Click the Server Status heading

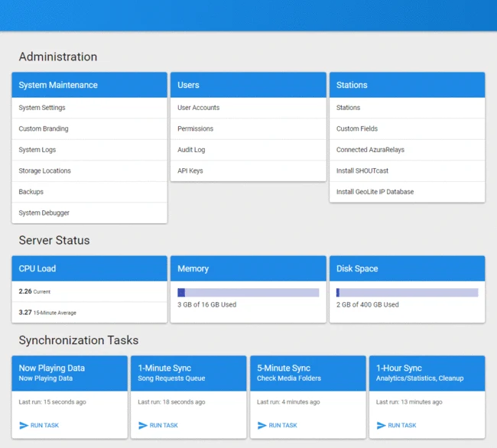coord(54,240)
